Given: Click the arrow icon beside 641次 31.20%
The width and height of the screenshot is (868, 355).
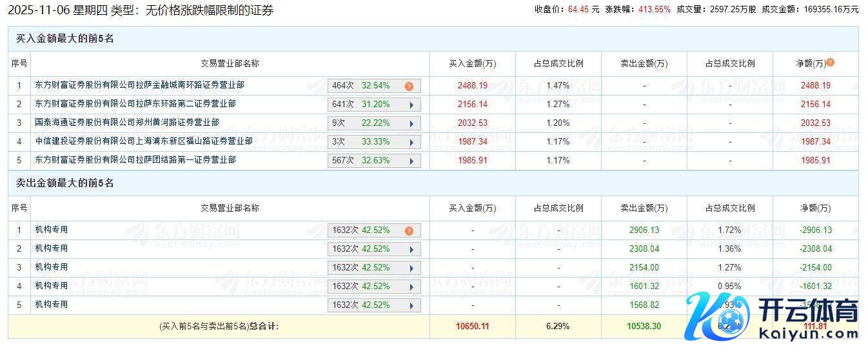Looking at the screenshot, I should click(x=411, y=105).
